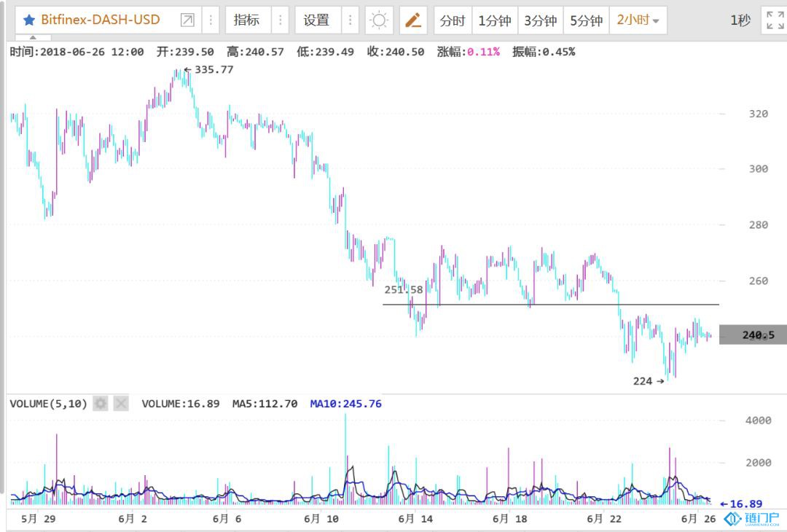The image size is (787, 532).
Task: Open chart in external window arrow icon
Action: [187, 20]
